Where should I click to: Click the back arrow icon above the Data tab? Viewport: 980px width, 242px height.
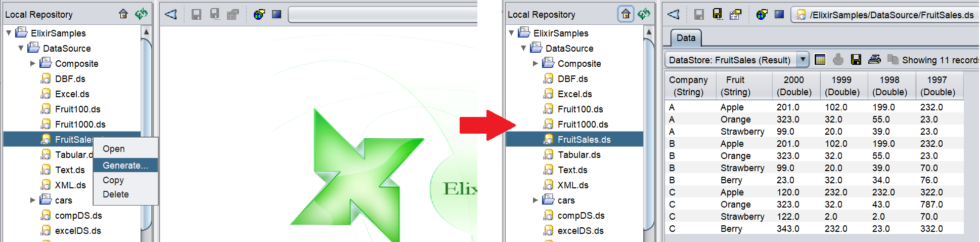pyautogui.click(x=674, y=14)
